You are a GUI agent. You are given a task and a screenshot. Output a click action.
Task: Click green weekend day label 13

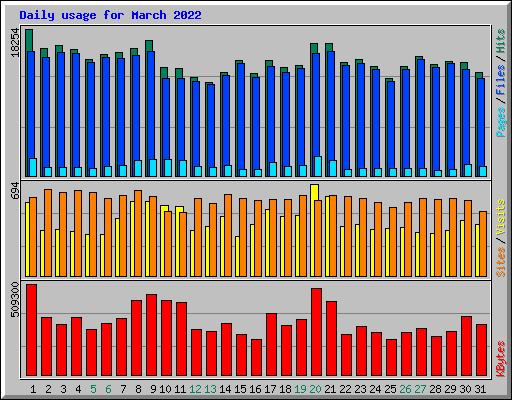coord(210,389)
